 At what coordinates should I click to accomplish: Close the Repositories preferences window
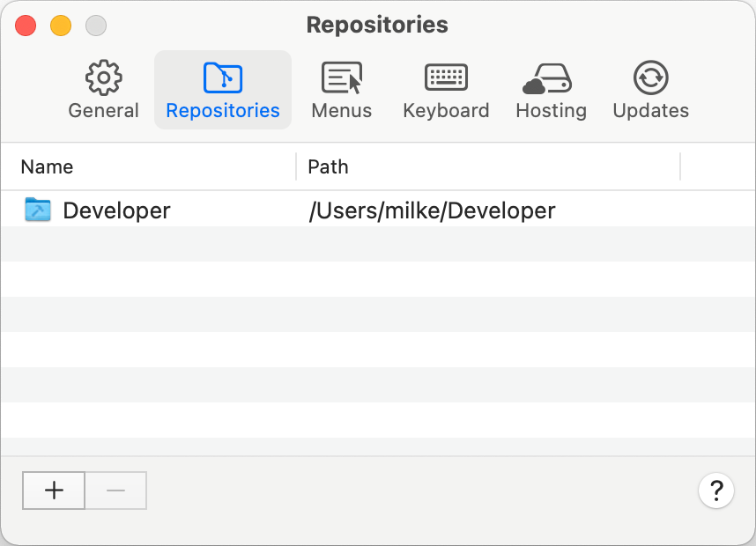(26, 26)
